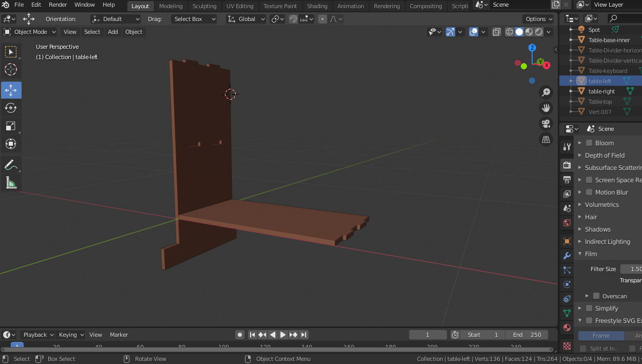Expand the Depth of Field panel
This screenshot has height=364, width=642.
coord(605,156)
